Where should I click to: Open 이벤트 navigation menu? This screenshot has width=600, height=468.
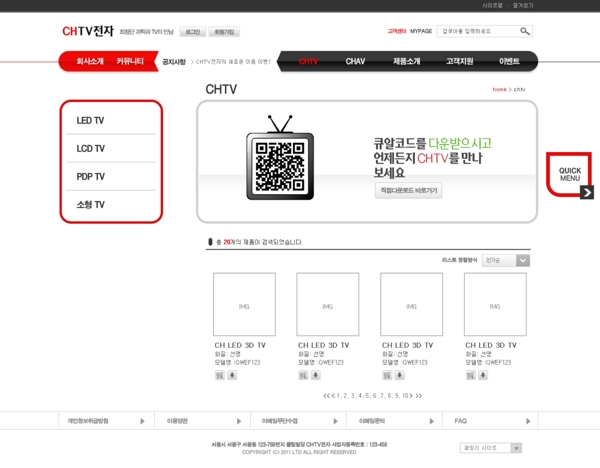[x=509, y=61]
